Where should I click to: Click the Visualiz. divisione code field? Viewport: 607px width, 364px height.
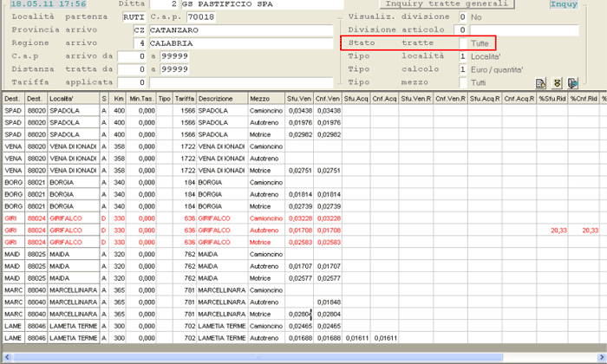(462, 16)
